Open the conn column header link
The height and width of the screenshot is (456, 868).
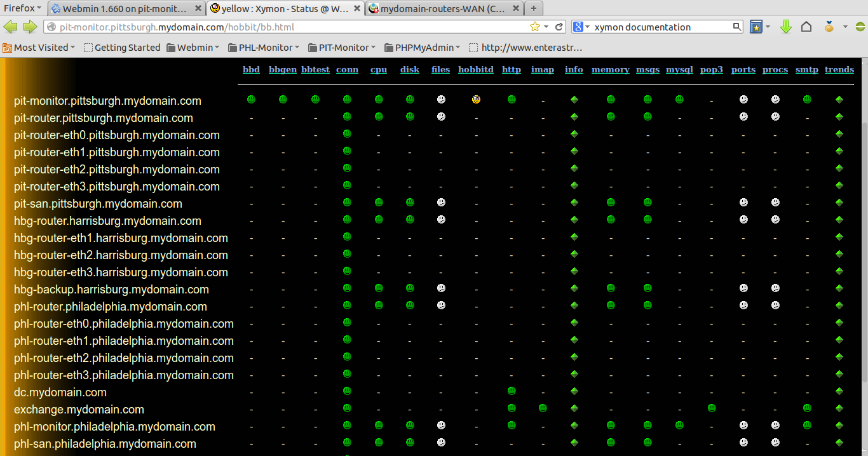[x=347, y=69]
